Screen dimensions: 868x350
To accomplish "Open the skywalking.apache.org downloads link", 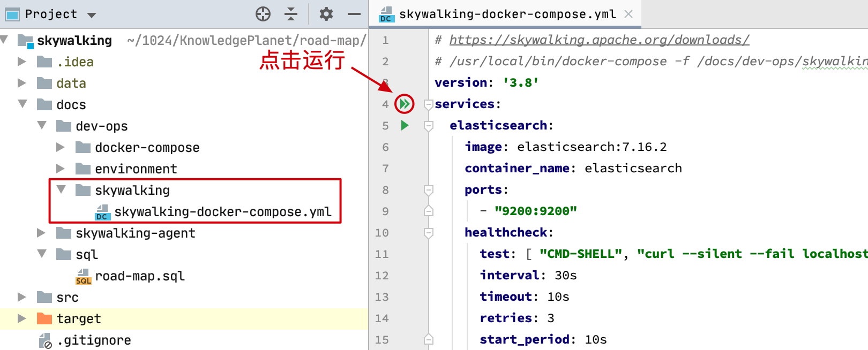I will click(x=599, y=40).
